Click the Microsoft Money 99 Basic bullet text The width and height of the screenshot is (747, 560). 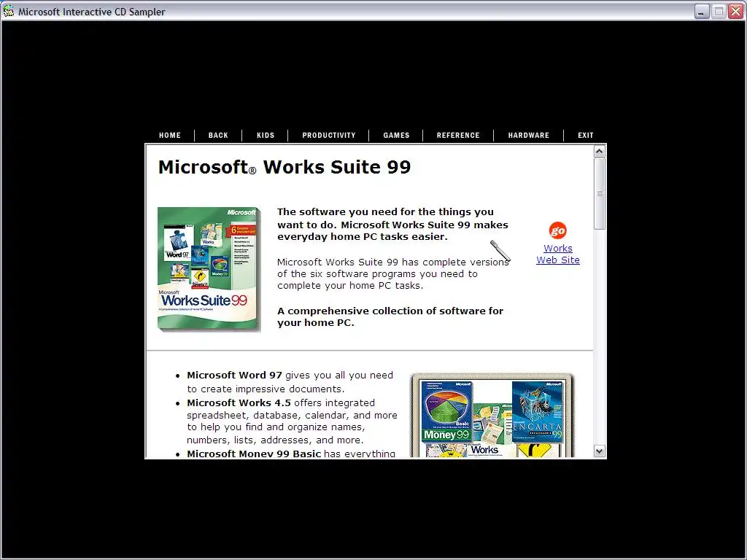[x=290, y=454]
